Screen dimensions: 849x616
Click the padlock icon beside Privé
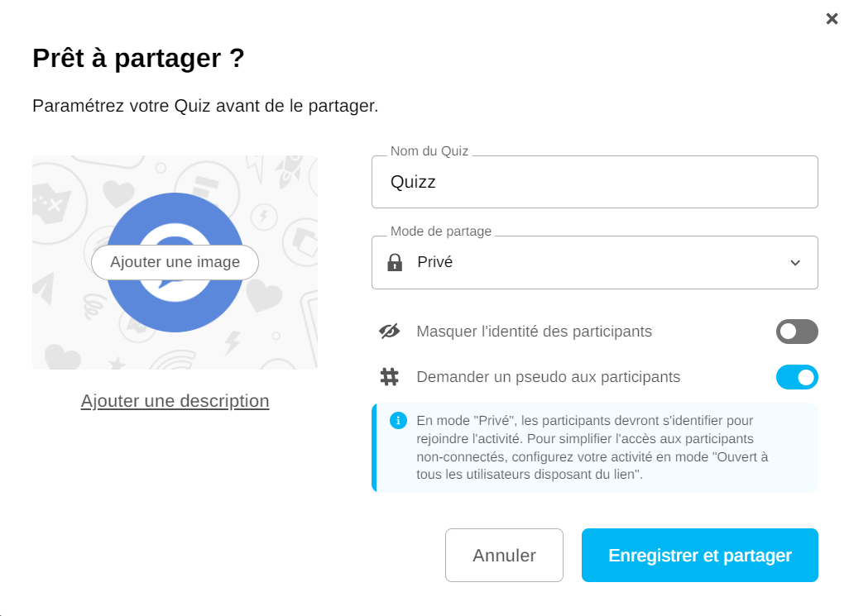395,263
